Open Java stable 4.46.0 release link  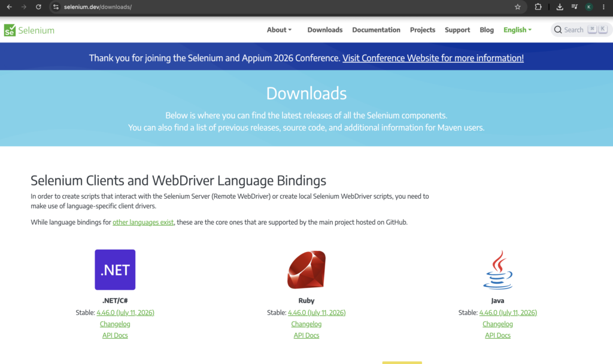coord(508,313)
